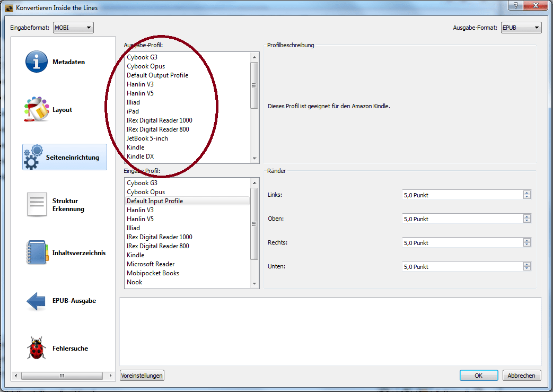The width and height of the screenshot is (553, 392).
Task: Click the Eingabe-Profil scrollbar thumb
Action: (x=254, y=224)
